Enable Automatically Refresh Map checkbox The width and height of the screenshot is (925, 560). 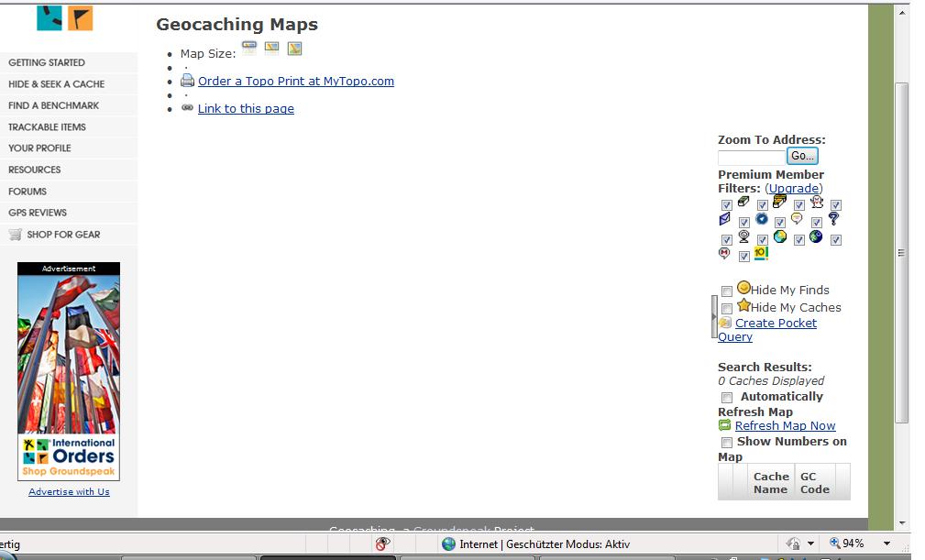coord(727,397)
